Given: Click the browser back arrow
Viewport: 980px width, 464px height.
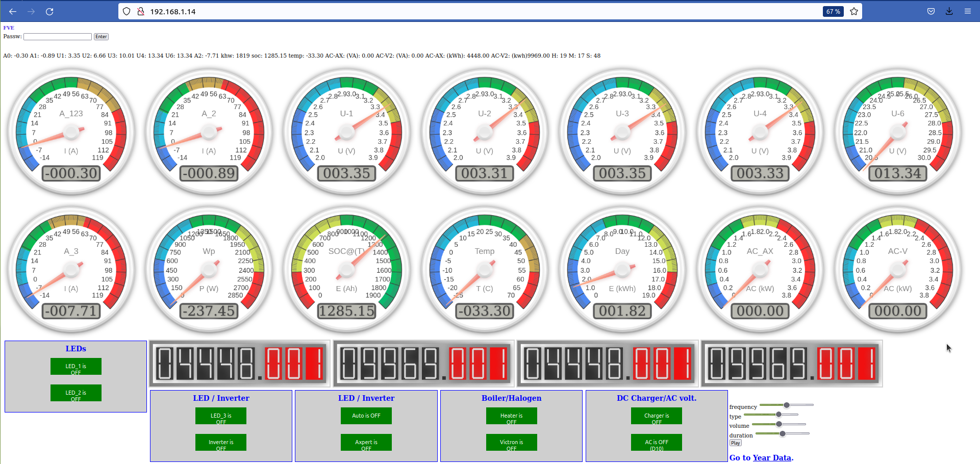Looking at the screenshot, I should (x=13, y=11).
